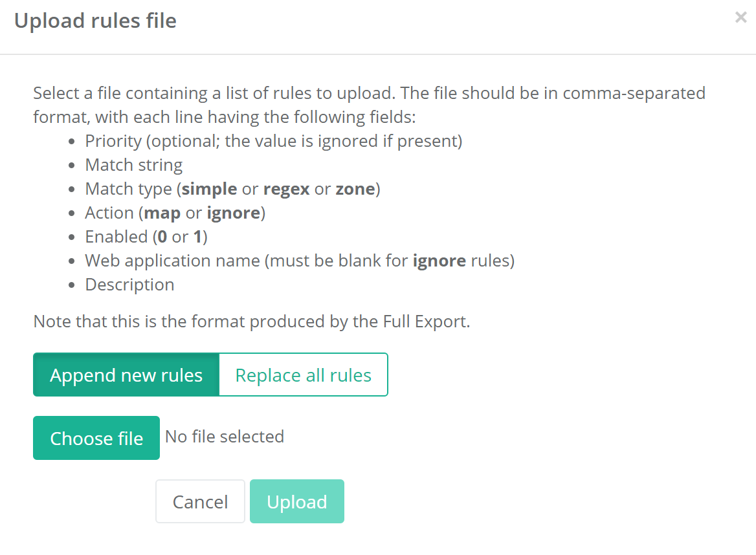Click the Enabled (0 or 1) item
This screenshot has width=756, height=555.
(x=146, y=237)
